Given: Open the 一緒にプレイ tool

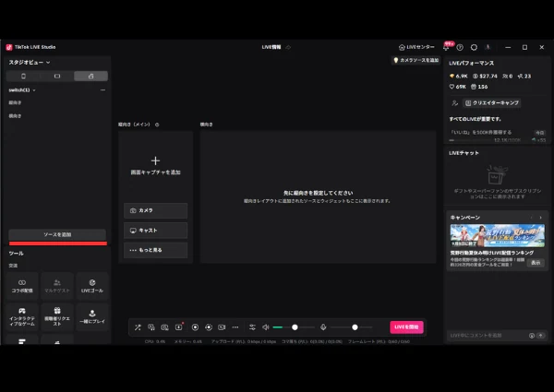Looking at the screenshot, I should [x=92, y=316].
